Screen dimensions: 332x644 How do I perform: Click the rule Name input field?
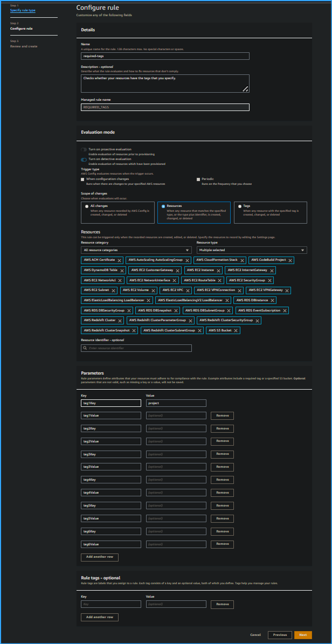(x=165, y=56)
